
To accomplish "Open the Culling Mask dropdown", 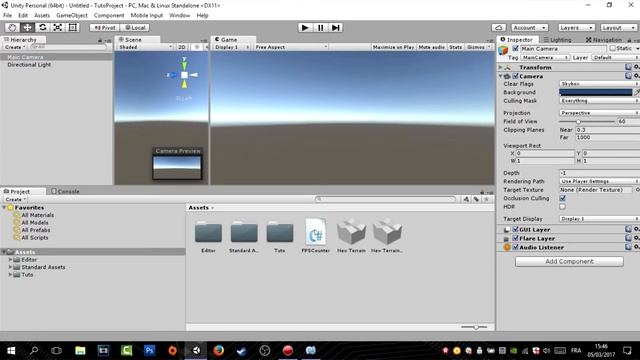I will [599, 100].
